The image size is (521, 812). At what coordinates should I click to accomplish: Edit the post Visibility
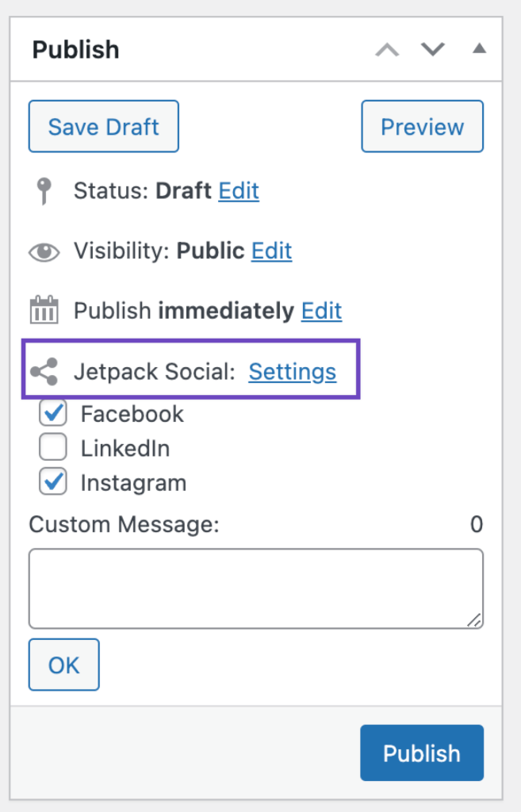pyautogui.click(x=271, y=252)
